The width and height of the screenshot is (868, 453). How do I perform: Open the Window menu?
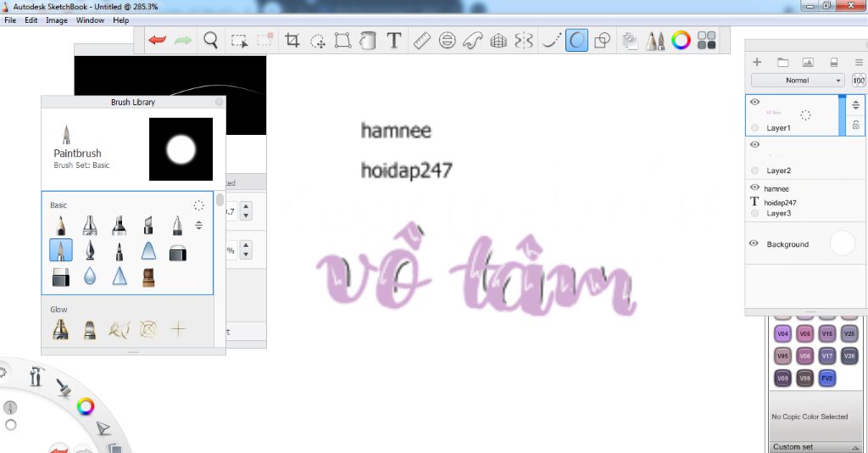pyautogui.click(x=90, y=20)
